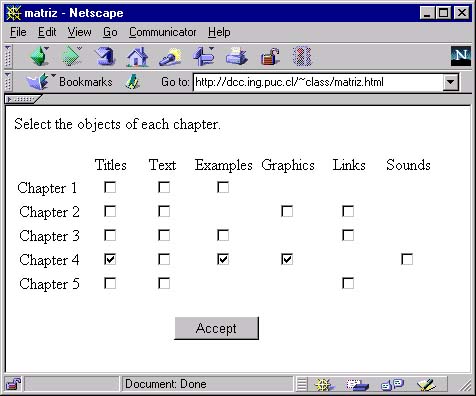
Task: Click the Back navigation arrow
Action: coord(40,56)
